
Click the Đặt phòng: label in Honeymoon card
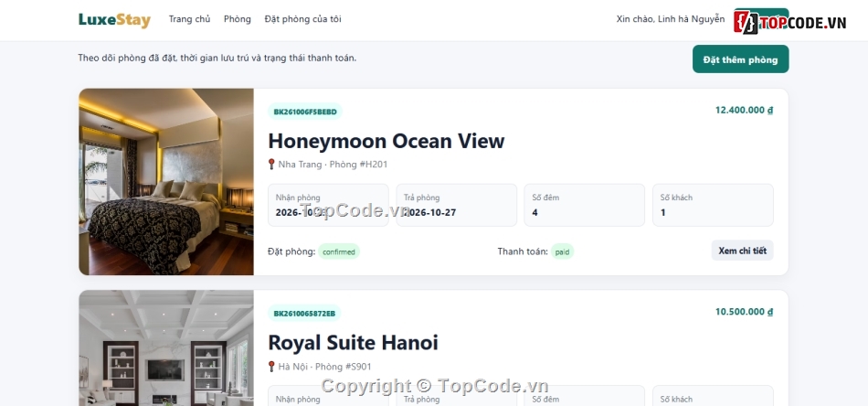tap(291, 251)
